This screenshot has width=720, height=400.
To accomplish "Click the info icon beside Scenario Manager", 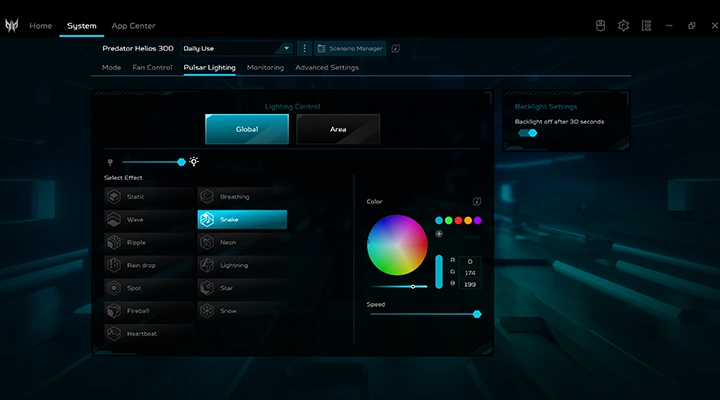I will (x=395, y=48).
